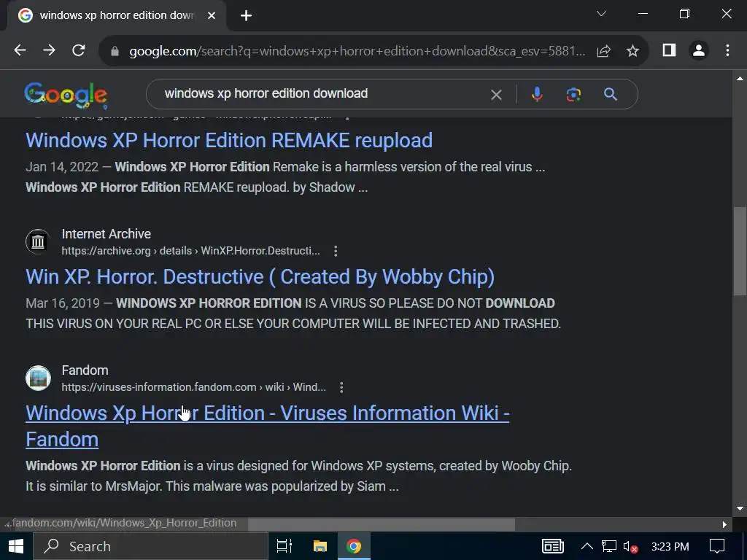Open a new browser tab
Image resolution: width=747 pixels, height=560 pixels.
(246, 16)
